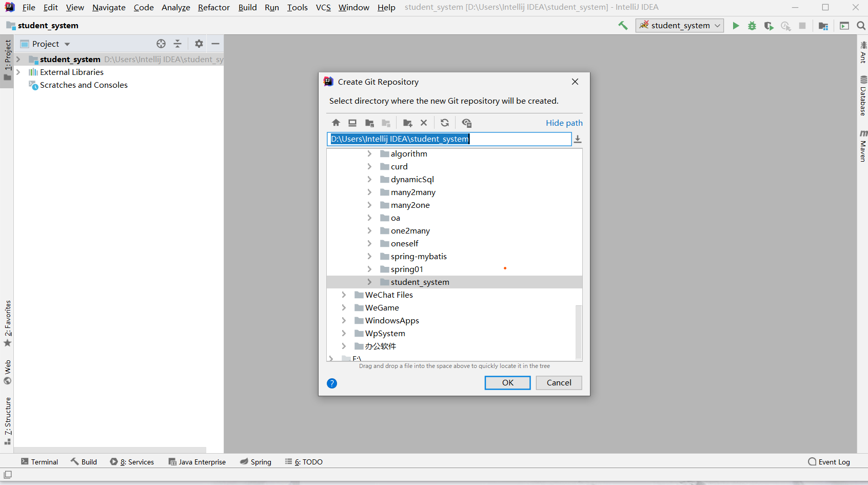Click Search Everywhere magnifier icon
Viewport: 868px width, 485px height.
pos(861,26)
